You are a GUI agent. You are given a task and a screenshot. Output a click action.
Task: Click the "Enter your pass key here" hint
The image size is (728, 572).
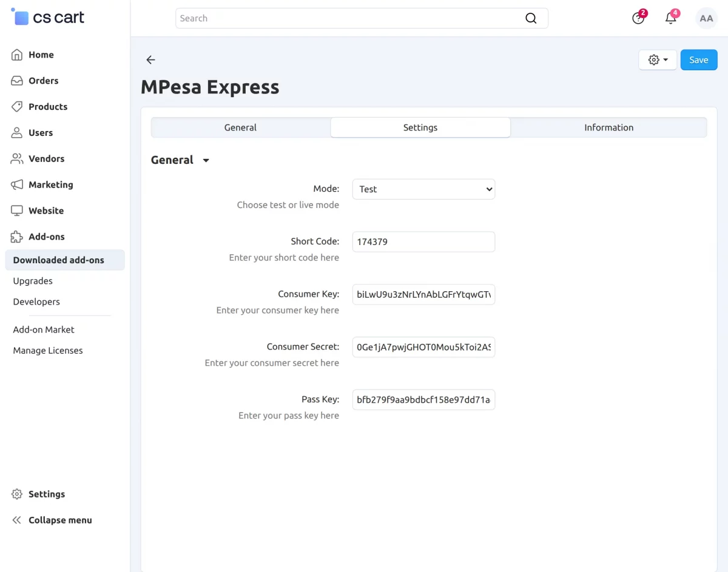pos(289,416)
